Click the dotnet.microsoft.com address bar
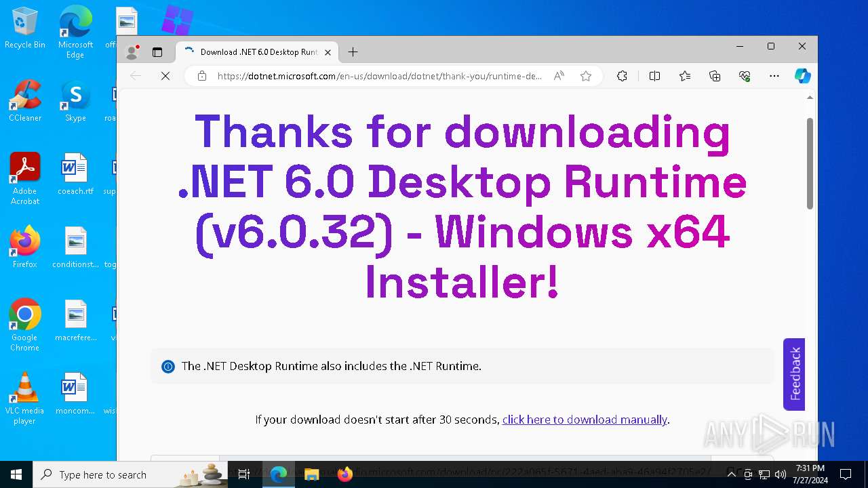 tap(379, 76)
